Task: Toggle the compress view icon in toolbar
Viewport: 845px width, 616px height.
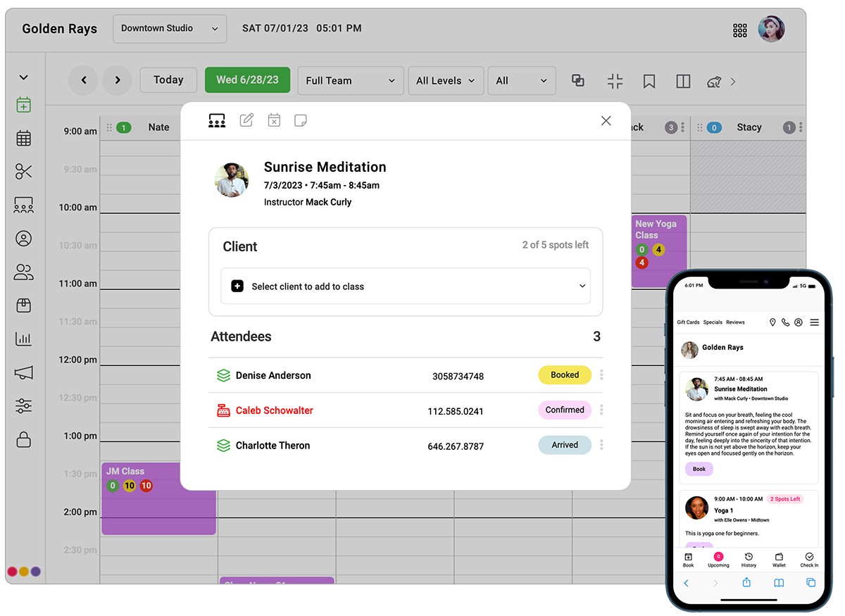Action: 615,81
